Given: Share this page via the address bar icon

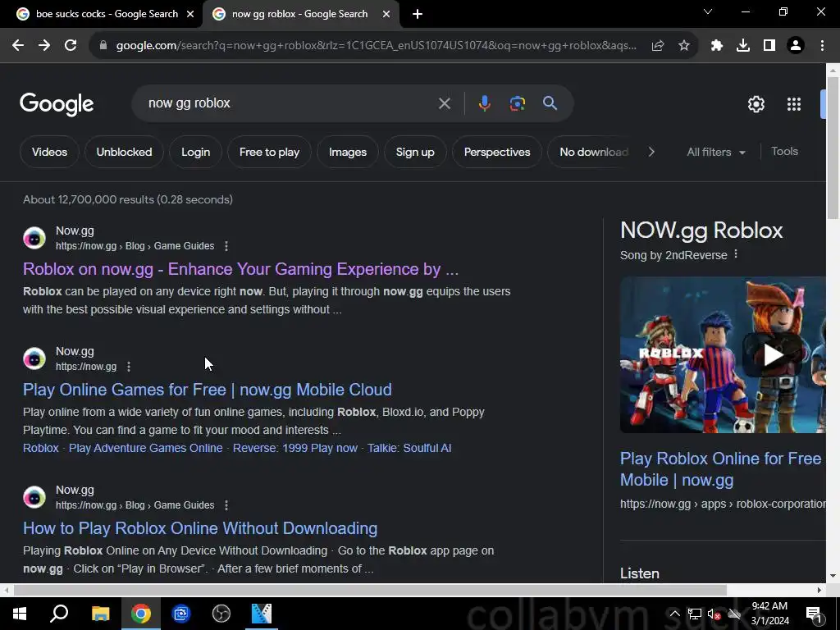Looking at the screenshot, I should [x=658, y=46].
